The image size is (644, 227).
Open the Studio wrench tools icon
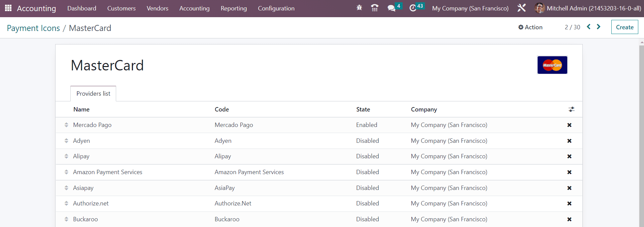pyautogui.click(x=521, y=8)
